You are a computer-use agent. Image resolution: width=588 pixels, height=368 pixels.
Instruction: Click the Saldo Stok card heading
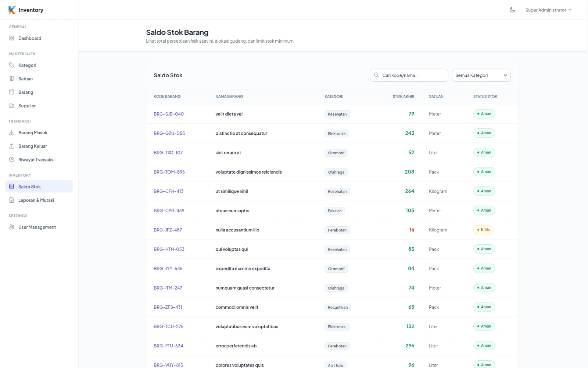(x=168, y=75)
